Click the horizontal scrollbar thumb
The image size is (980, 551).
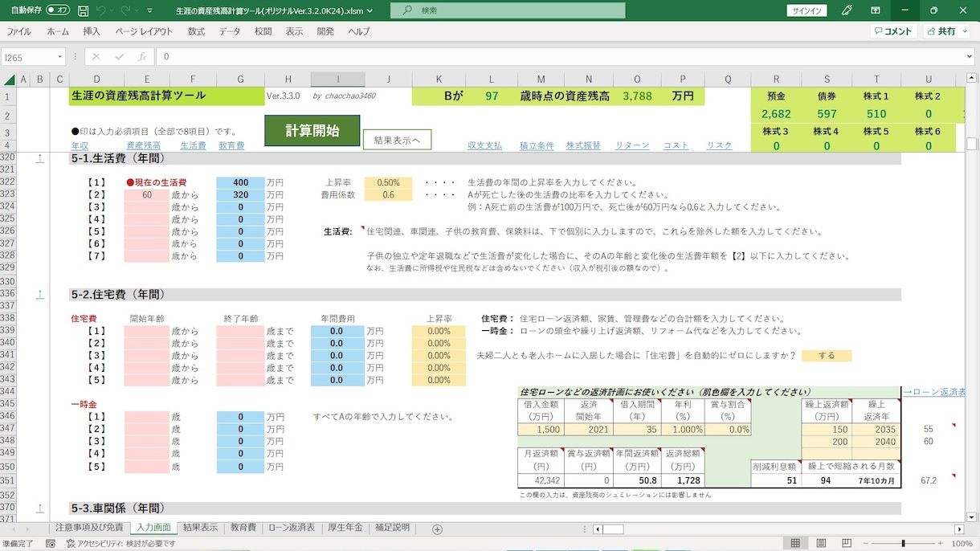(x=614, y=529)
